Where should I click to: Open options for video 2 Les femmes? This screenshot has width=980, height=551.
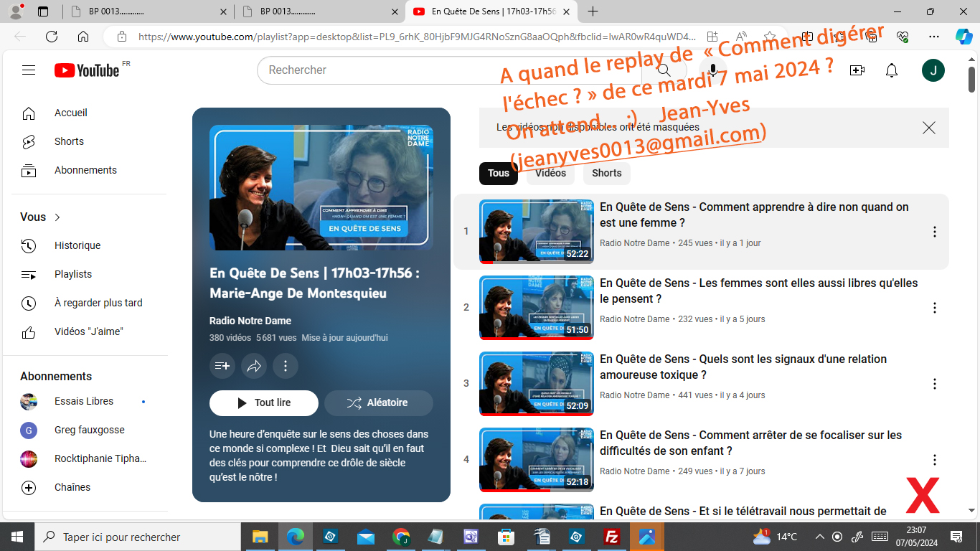coord(935,308)
